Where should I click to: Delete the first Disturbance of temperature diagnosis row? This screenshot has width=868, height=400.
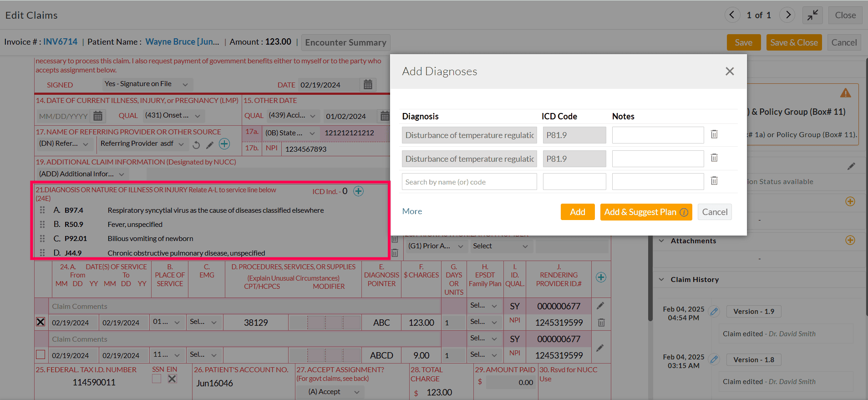click(714, 134)
